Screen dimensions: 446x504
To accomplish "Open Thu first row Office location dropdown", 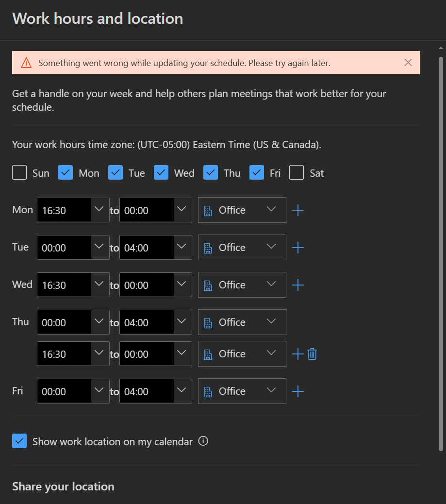I will pyautogui.click(x=242, y=322).
